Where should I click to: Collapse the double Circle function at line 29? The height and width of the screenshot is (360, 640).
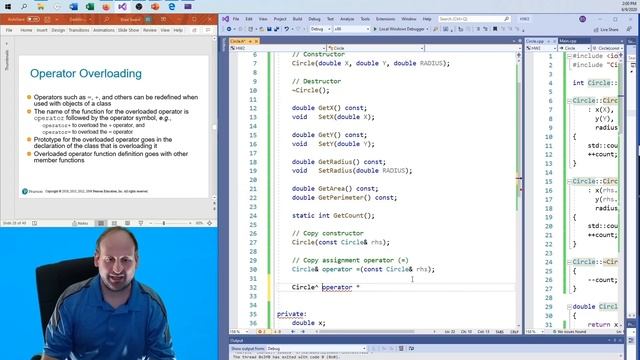point(569,307)
